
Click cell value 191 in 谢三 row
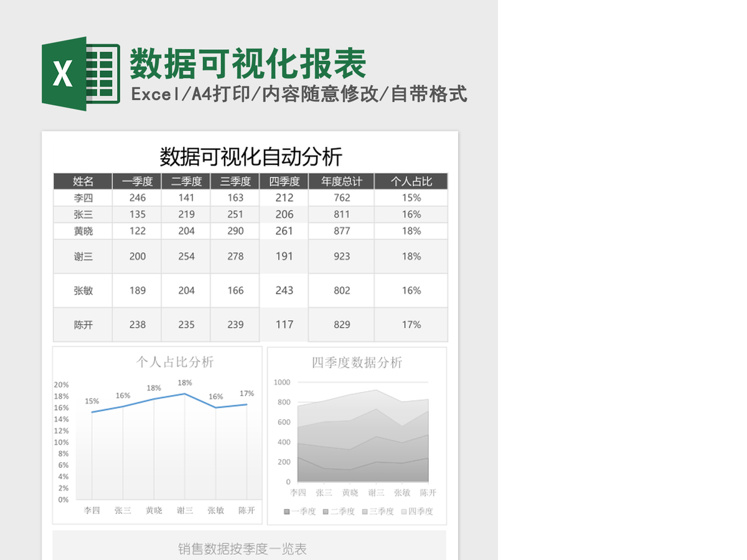tap(284, 256)
